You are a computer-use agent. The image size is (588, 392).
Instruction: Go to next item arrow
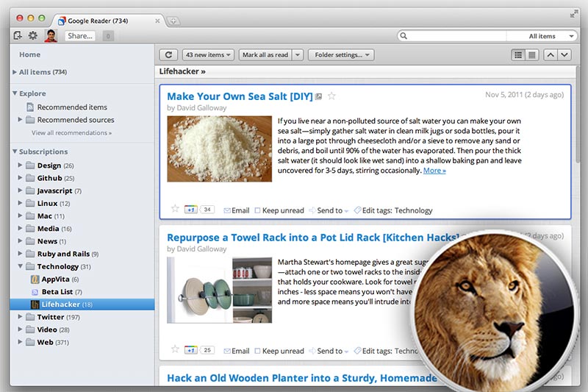564,55
